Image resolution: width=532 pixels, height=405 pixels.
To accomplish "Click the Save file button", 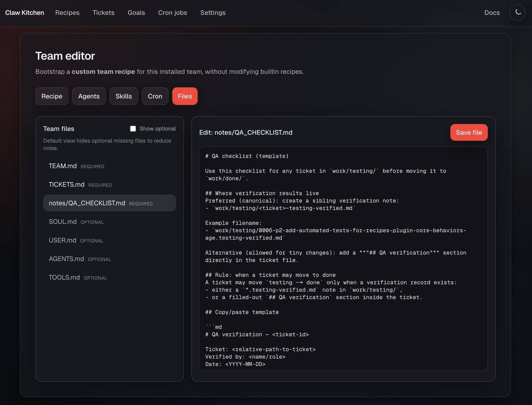I will click(469, 133).
